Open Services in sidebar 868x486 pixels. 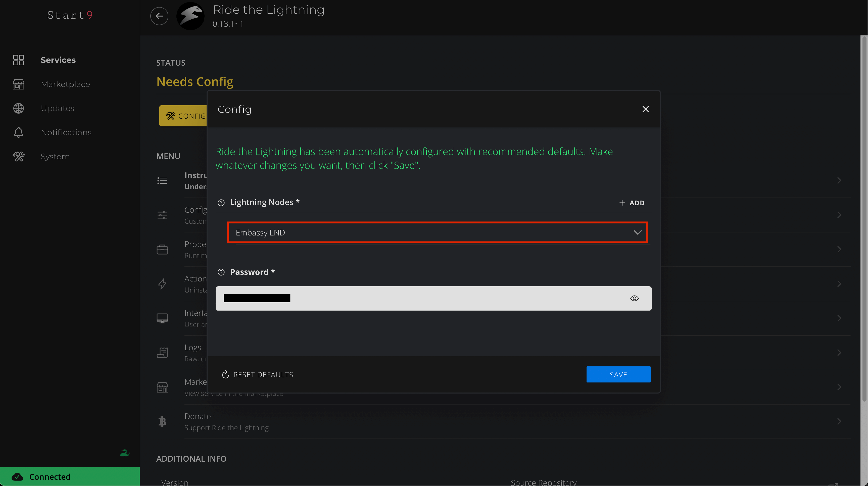pos(58,60)
